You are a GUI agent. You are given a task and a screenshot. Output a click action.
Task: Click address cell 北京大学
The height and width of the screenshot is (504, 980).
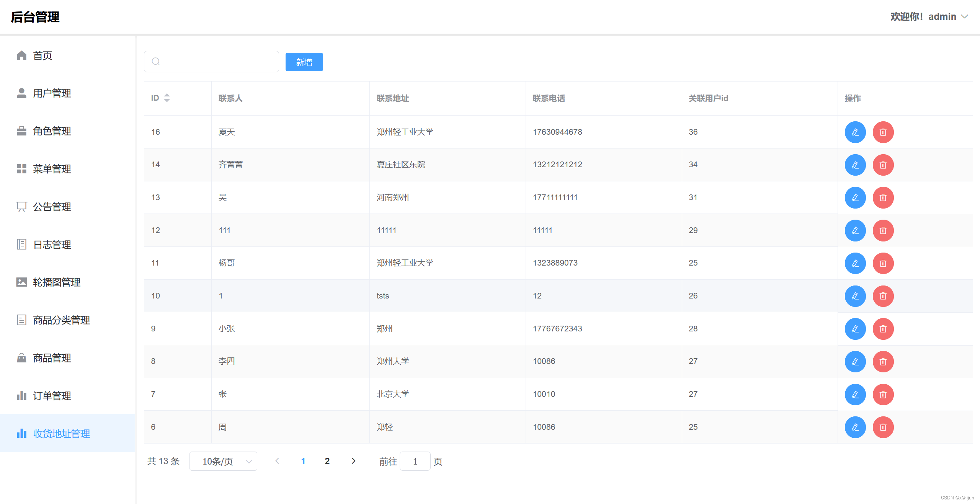[x=393, y=394]
